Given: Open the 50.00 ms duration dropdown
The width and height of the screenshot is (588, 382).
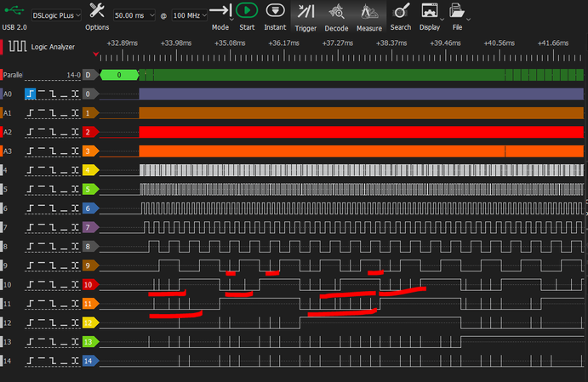Looking at the screenshot, I should 134,16.
